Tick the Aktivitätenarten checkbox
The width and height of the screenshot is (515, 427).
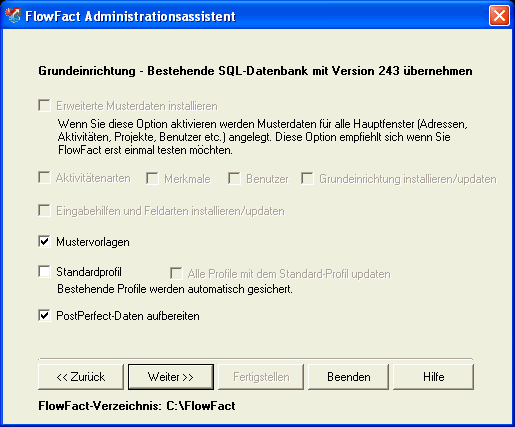pyautogui.click(x=44, y=177)
